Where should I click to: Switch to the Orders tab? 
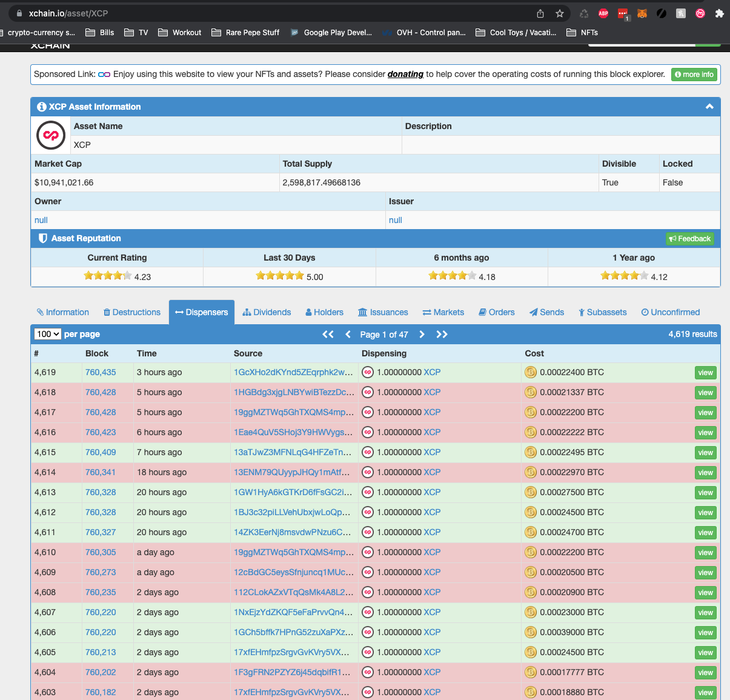(x=497, y=312)
